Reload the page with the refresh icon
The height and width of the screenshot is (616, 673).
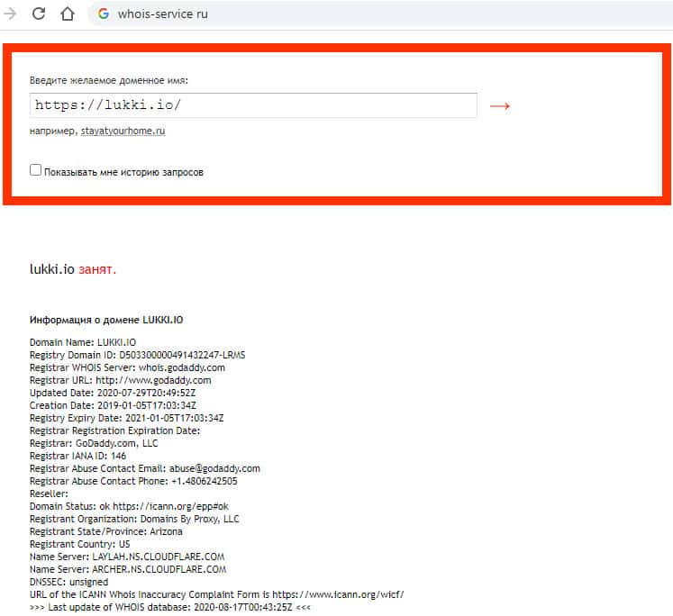(39, 14)
